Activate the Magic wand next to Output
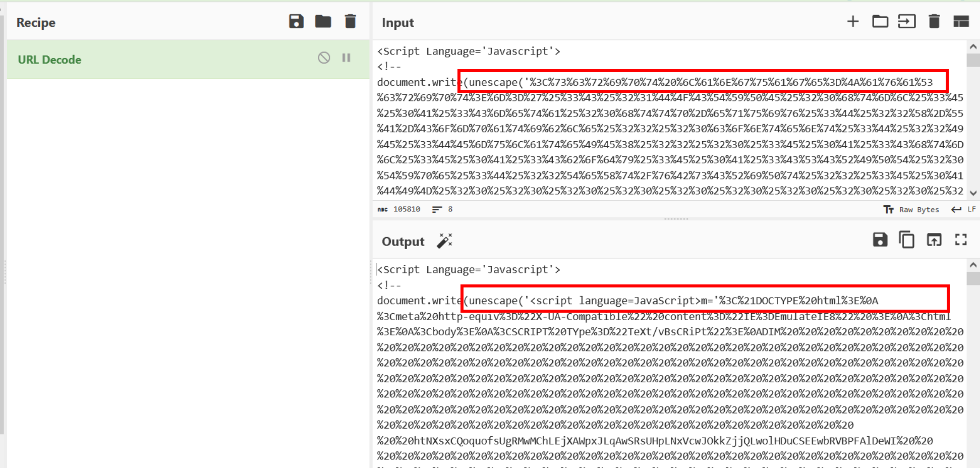Image resolution: width=980 pixels, height=468 pixels. click(444, 241)
